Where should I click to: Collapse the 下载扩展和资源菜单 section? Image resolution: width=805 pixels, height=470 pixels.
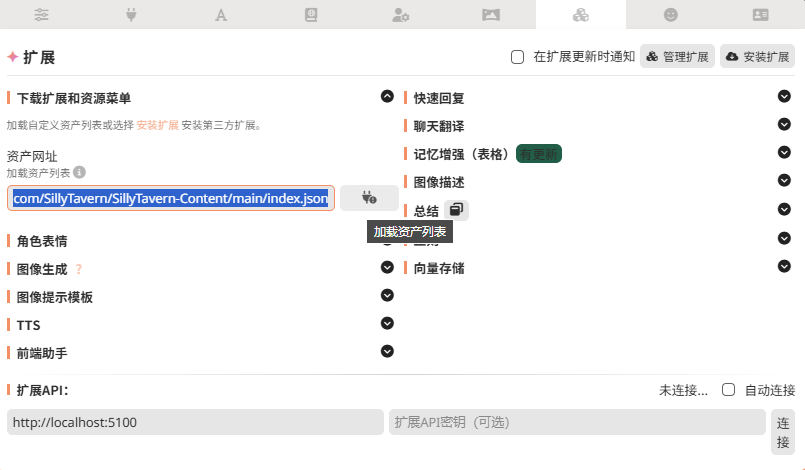(x=387, y=97)
